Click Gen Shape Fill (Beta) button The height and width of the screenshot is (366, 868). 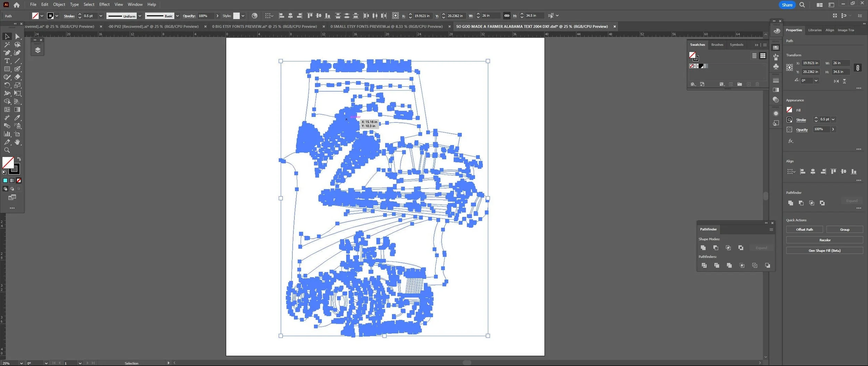(x=825, y=250)
